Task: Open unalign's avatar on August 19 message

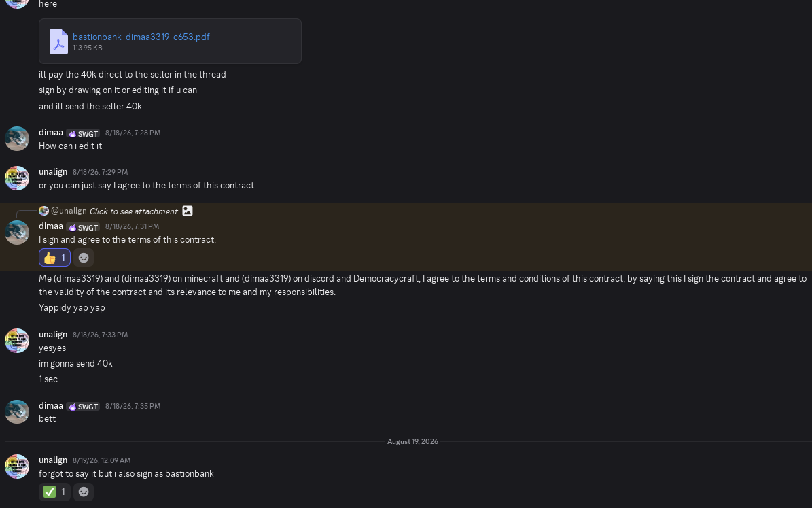Action: (x=17, y=467)
